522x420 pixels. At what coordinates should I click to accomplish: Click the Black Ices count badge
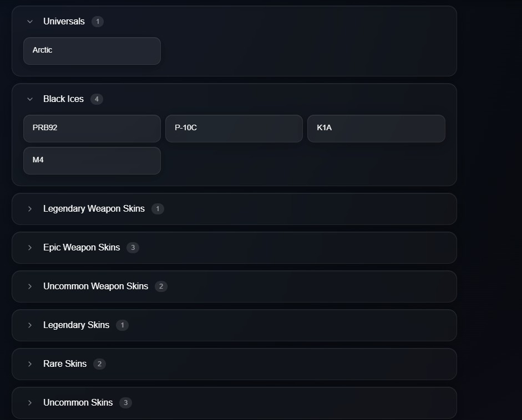[97, 99]
